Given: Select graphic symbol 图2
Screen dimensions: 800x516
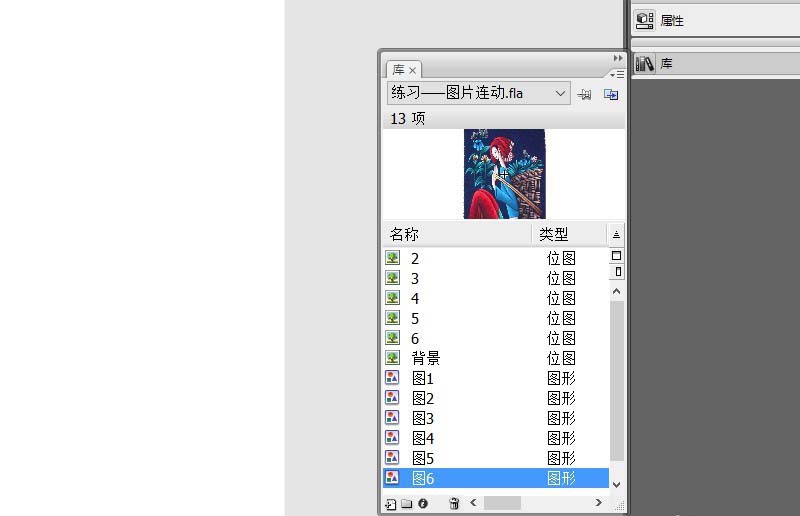Looking at the screenshot, I should tap(495, 398).
